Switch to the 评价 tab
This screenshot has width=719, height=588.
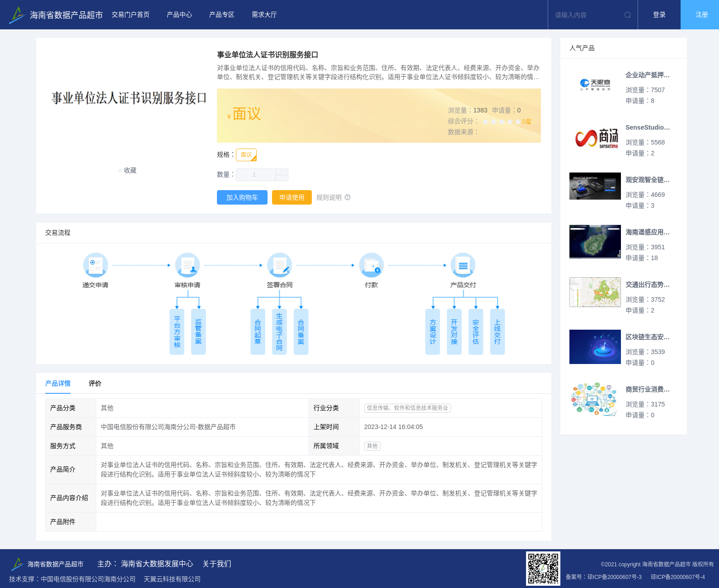(95, 383)
